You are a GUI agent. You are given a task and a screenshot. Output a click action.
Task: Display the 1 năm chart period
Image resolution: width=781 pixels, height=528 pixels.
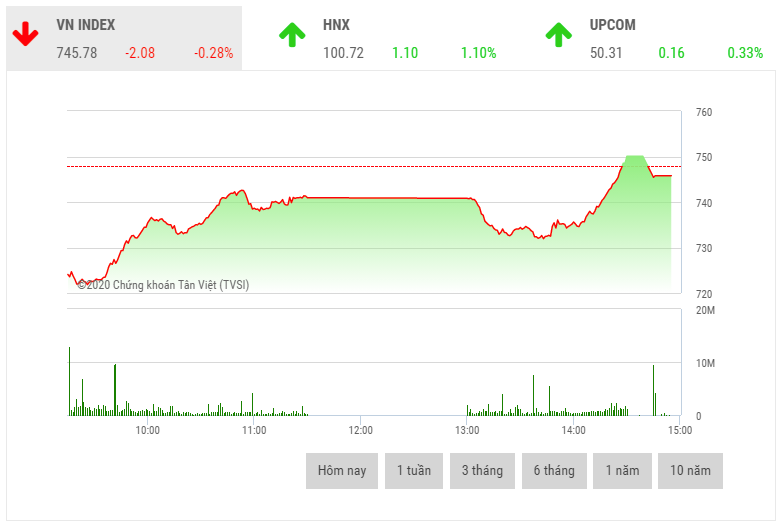pyautogui.click(x=622, y=471)
